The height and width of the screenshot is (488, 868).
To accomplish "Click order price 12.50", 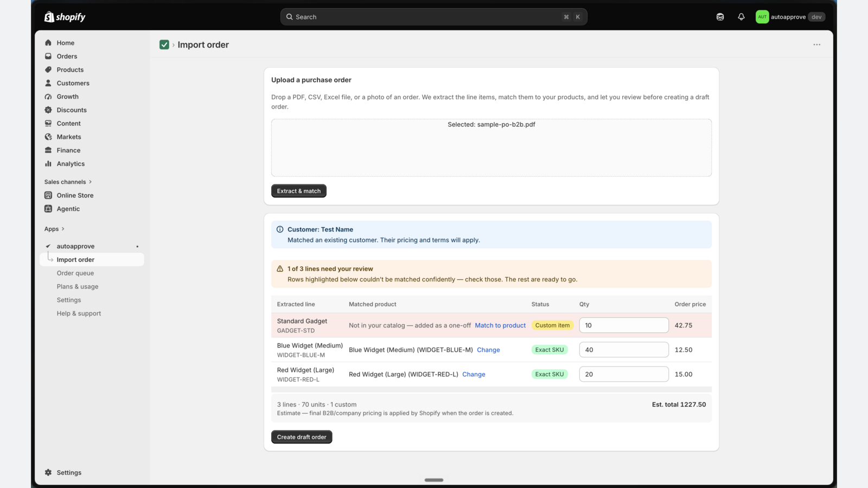I will click(x=684, y=350).
